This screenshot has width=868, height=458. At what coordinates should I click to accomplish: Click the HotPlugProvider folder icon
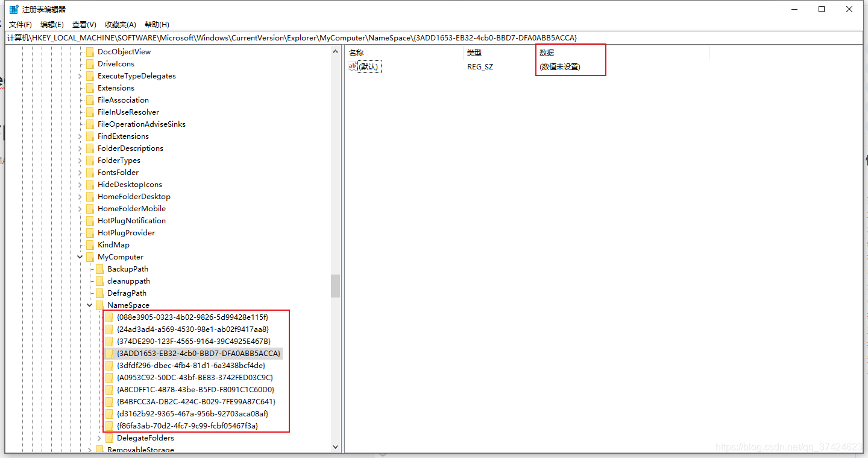(90, 233)
